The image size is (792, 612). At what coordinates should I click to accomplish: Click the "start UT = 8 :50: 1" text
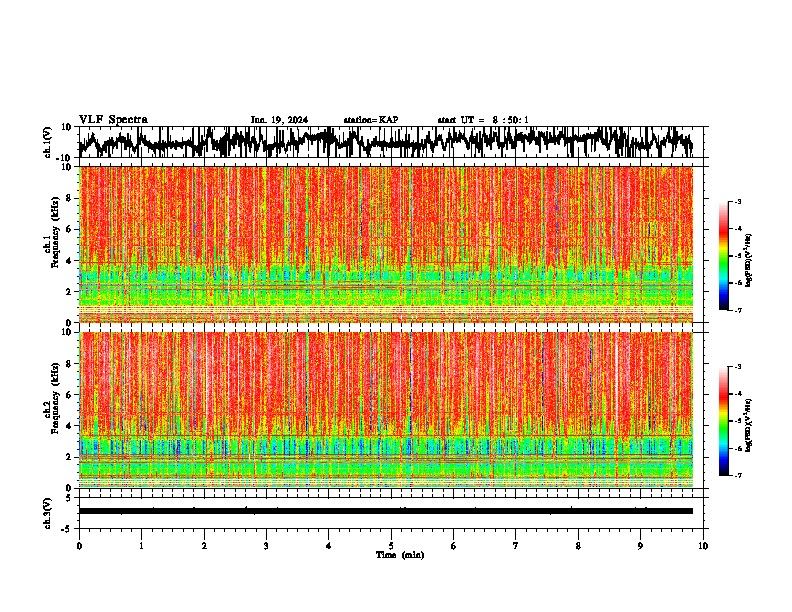[483, 120]
